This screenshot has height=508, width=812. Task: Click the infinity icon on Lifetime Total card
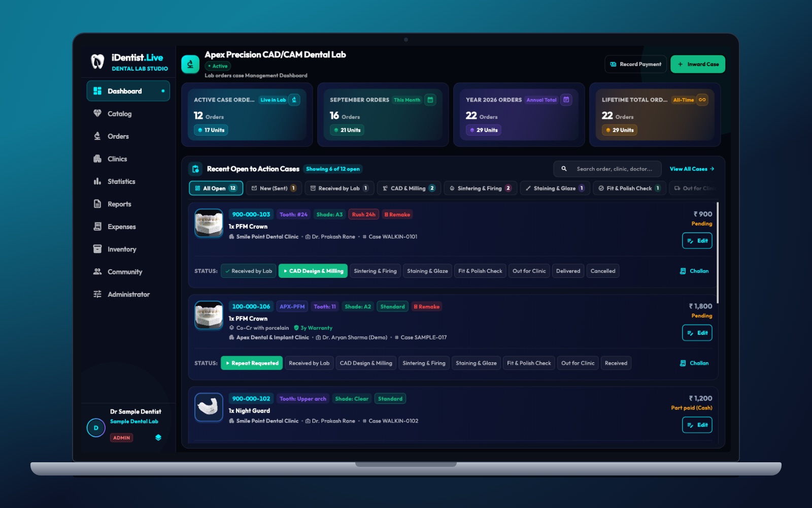pos(702,100)
